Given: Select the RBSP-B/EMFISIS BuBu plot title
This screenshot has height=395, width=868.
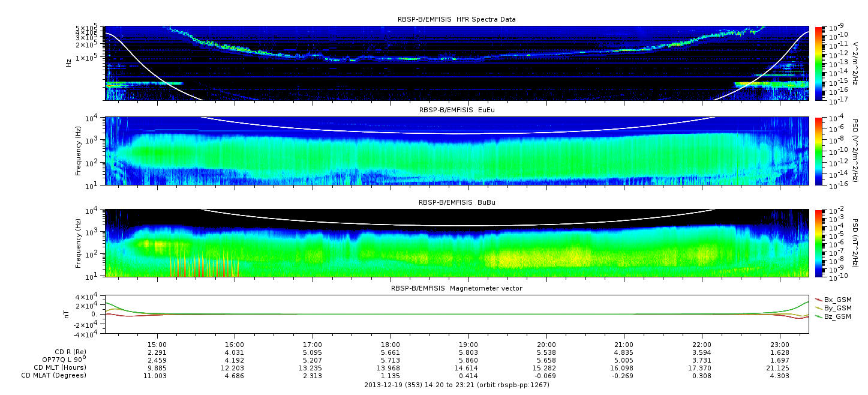Looking at the screenshot, I should 456,203.
